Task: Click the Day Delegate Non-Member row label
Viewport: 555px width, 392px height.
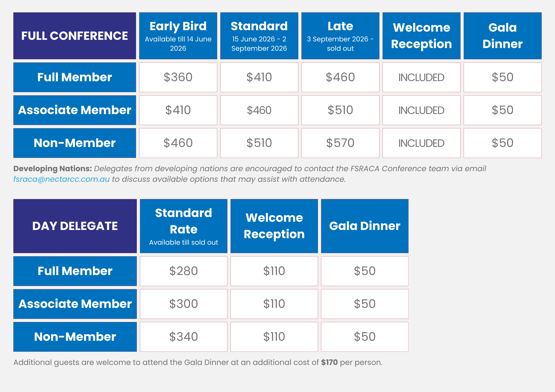Action: coord(75,337)
